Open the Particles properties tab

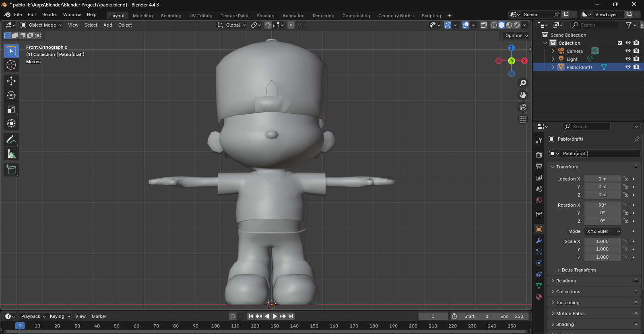click(539, 252)
